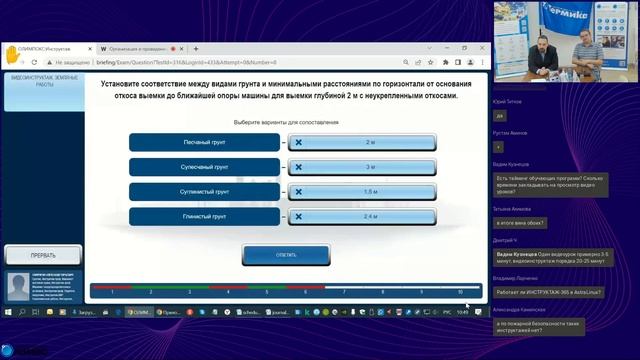Select the Супесчаный грунт item
The image size is (640, 360).
(x=204, y=167)
